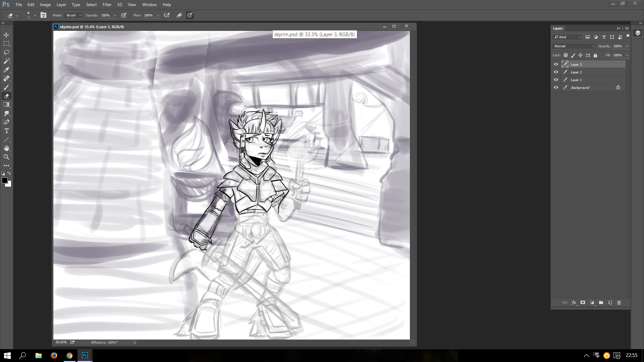The width and height of the screenshot is (644, 362).
Task: Activate the Brush tool
Action: pos(6,87)
